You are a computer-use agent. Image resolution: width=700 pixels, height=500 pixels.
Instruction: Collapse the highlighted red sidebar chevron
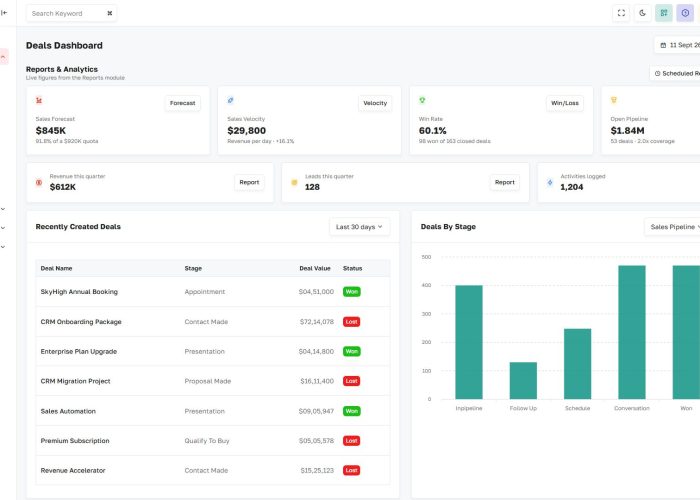pos(4,57)
